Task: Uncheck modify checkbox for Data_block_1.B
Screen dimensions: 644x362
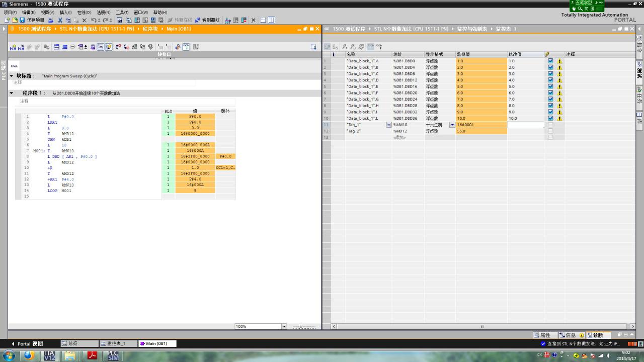Action: (550, 67)
